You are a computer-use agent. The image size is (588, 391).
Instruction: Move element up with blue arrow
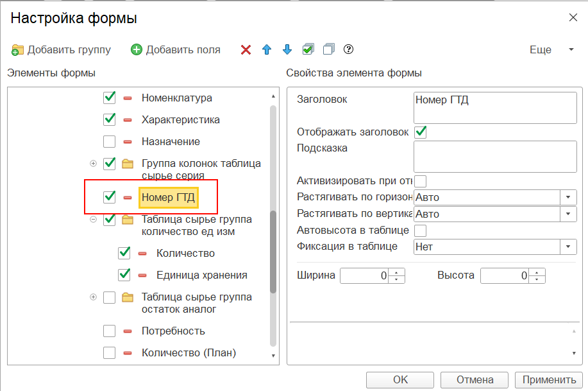click(x=267, y=49)
